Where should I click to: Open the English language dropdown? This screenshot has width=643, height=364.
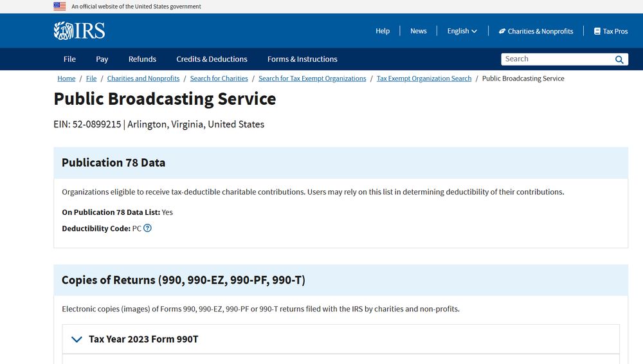pyautogui.click(x=462, y=31)
